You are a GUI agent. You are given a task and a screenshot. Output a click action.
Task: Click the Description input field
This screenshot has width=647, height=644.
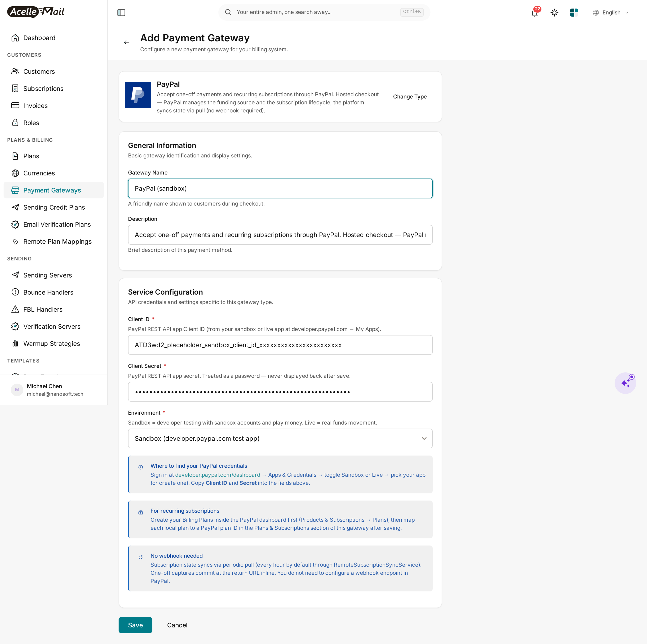coord(280,234)
